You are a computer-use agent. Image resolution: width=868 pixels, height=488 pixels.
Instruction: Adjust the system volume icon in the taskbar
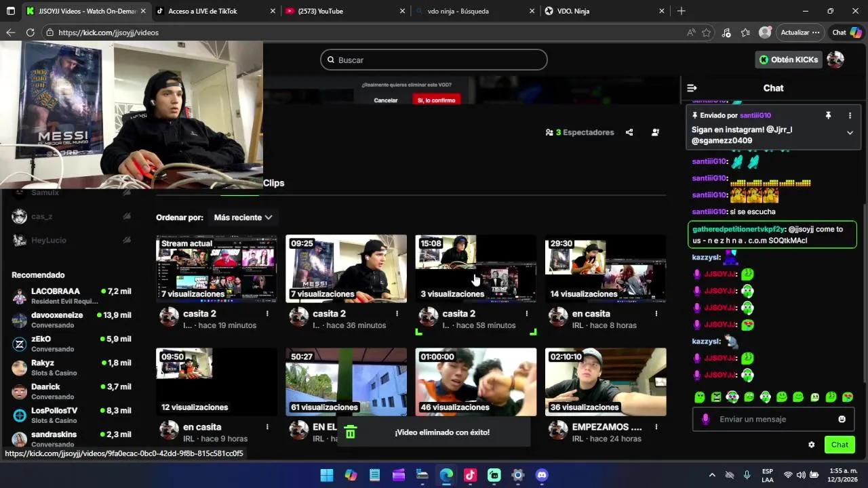coord(801,474)
